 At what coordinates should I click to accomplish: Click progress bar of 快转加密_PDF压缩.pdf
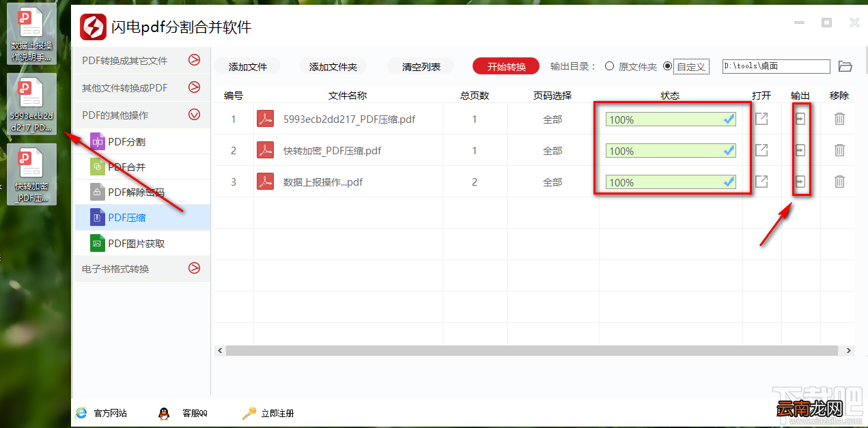pyautogui.click(x=671, y=151)
